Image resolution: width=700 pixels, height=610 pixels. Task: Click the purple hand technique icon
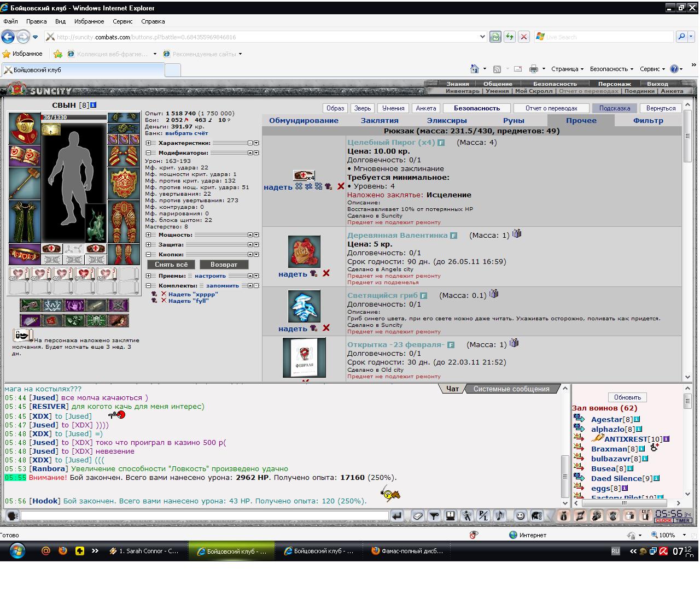74,305
